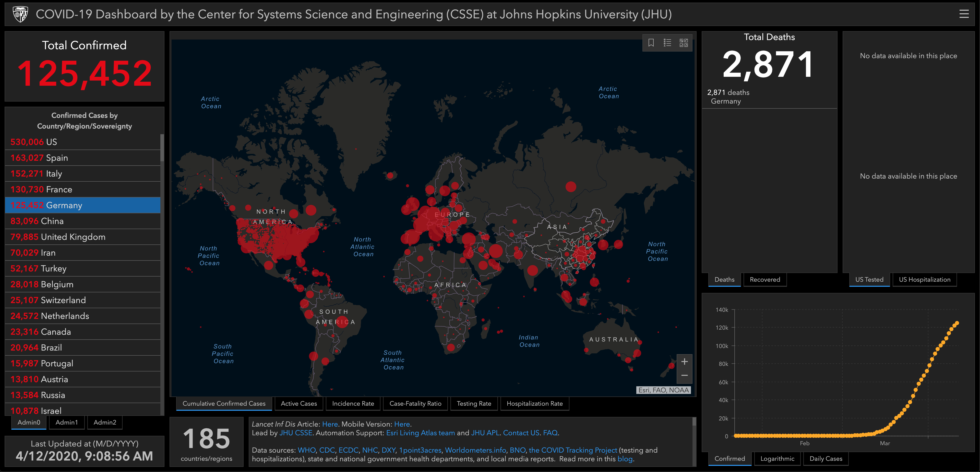Open the CDC data source link
The image size is (980, 472).
click(x=327, y=450)
